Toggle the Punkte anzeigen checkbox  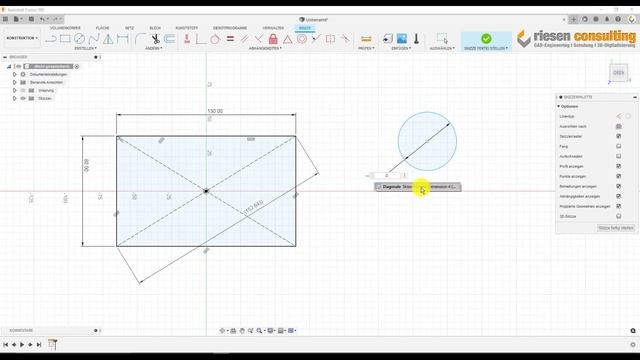pyautogui.click(x=618, y=176)
